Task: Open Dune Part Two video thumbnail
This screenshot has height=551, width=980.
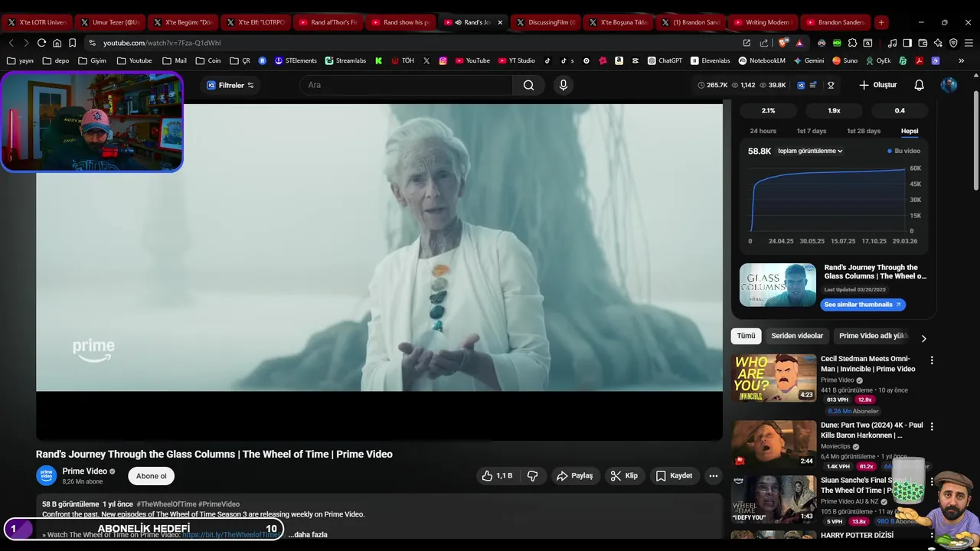Action: pos(773,443)
